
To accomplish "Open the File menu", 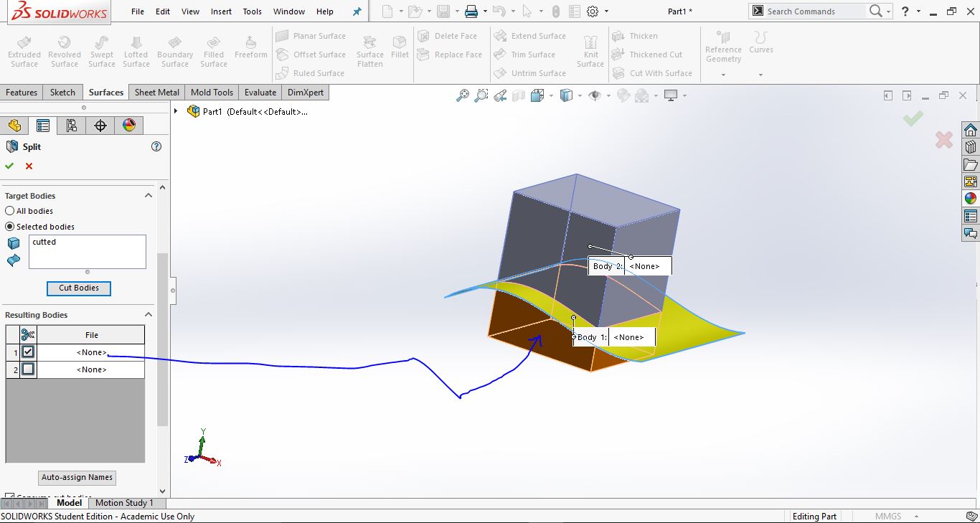I will [138, 11].
